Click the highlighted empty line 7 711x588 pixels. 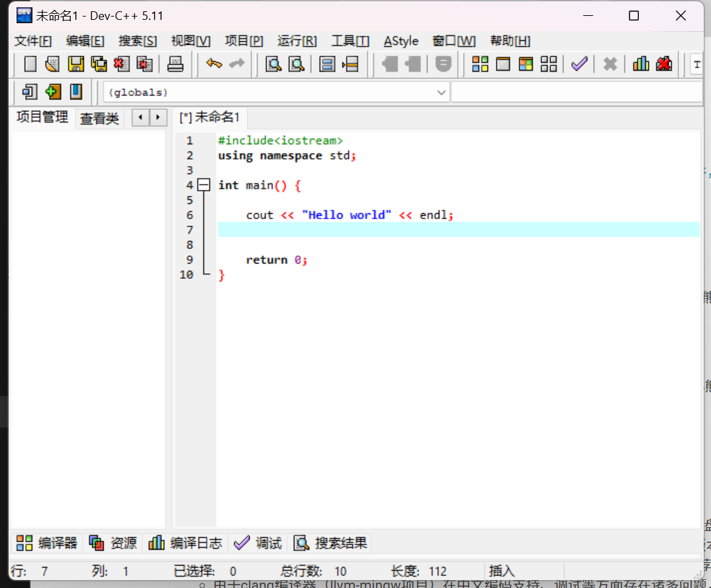pos(458,230)
